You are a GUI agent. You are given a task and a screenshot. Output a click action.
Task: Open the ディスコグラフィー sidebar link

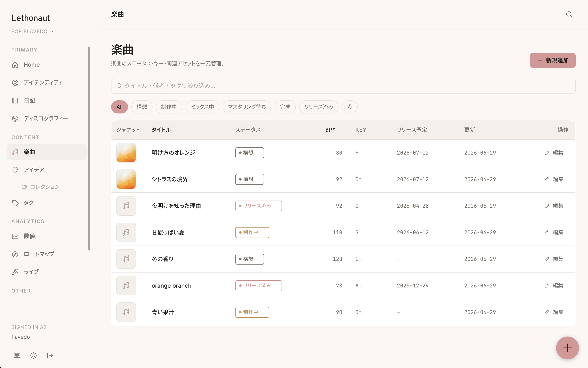(x=46, y=119)
